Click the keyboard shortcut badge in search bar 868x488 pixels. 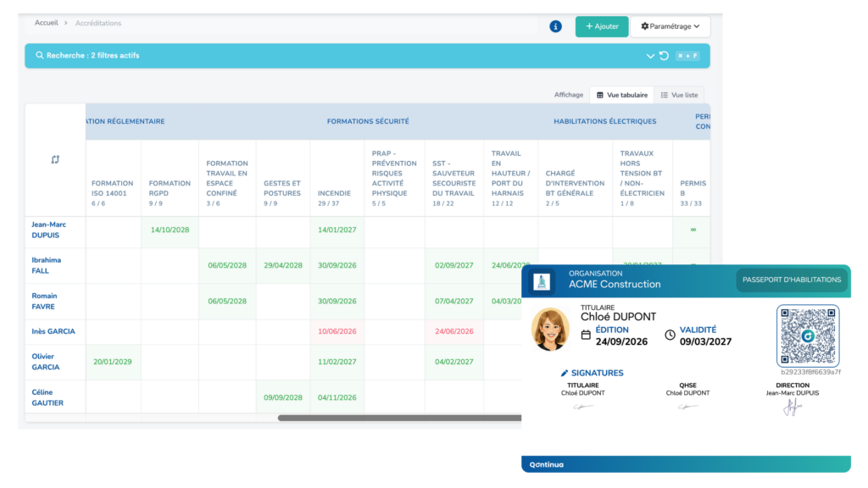[687, 56]
